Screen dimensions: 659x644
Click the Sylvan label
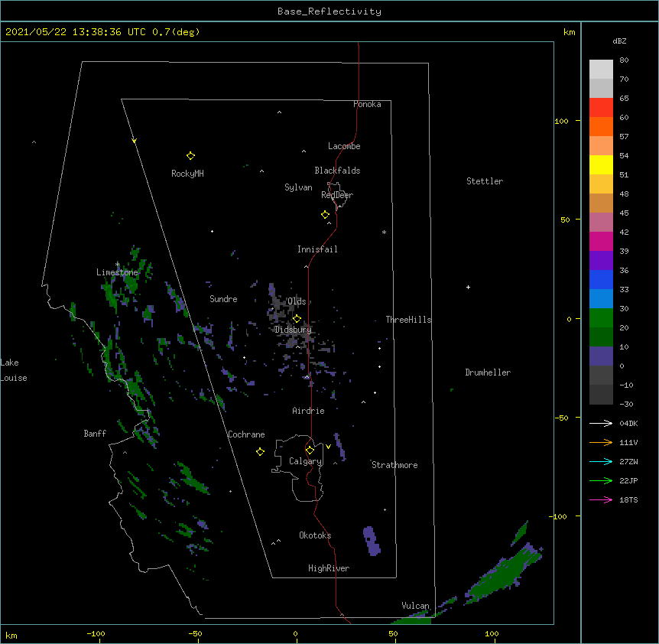298,187
